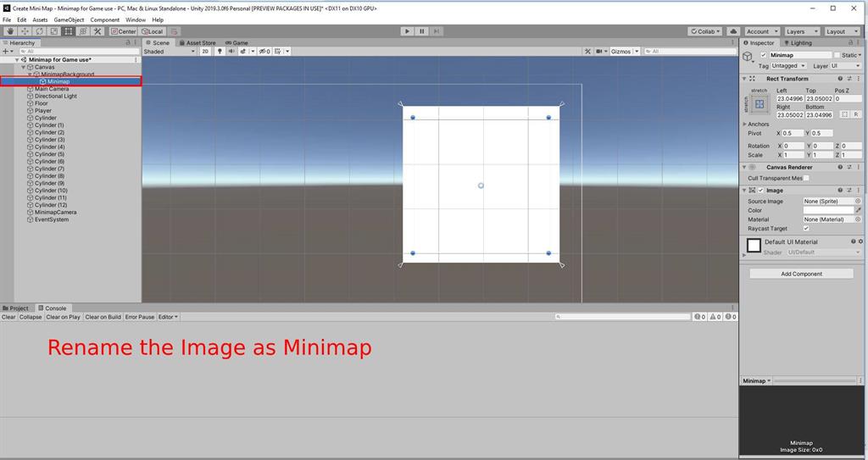The width and height of the screenshot is (868, 460).
Task: Click the Pause button
Action: (422, 31)
